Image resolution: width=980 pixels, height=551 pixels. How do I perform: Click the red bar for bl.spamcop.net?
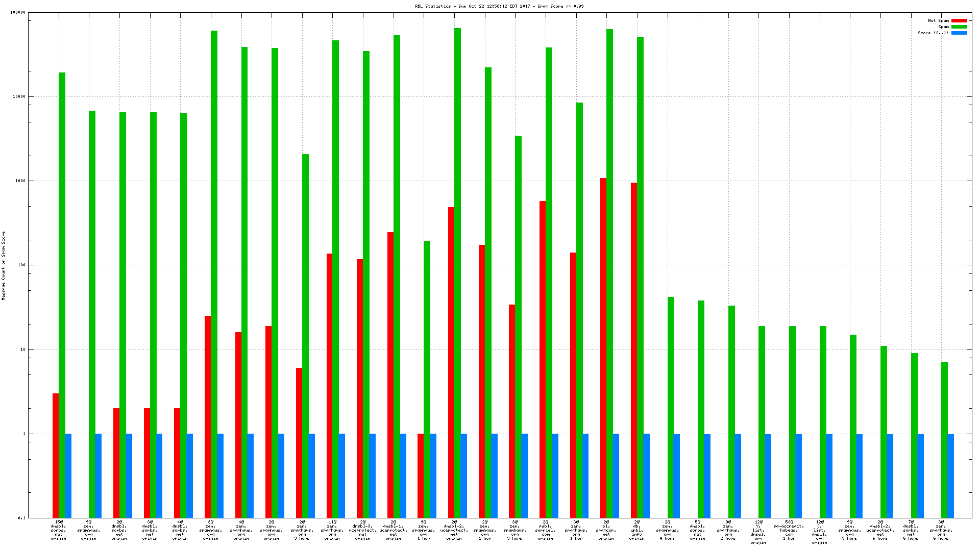(x=603, y=347)
